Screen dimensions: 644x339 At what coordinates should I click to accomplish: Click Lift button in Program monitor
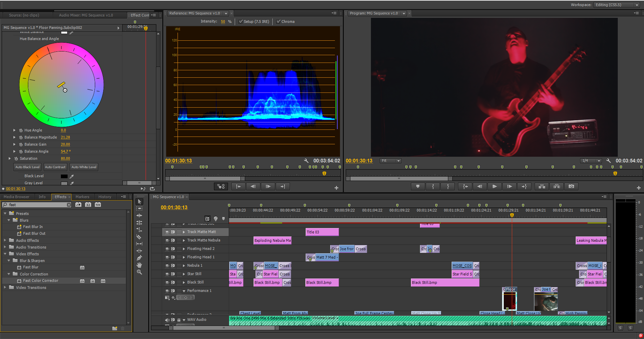coord(542,186)
